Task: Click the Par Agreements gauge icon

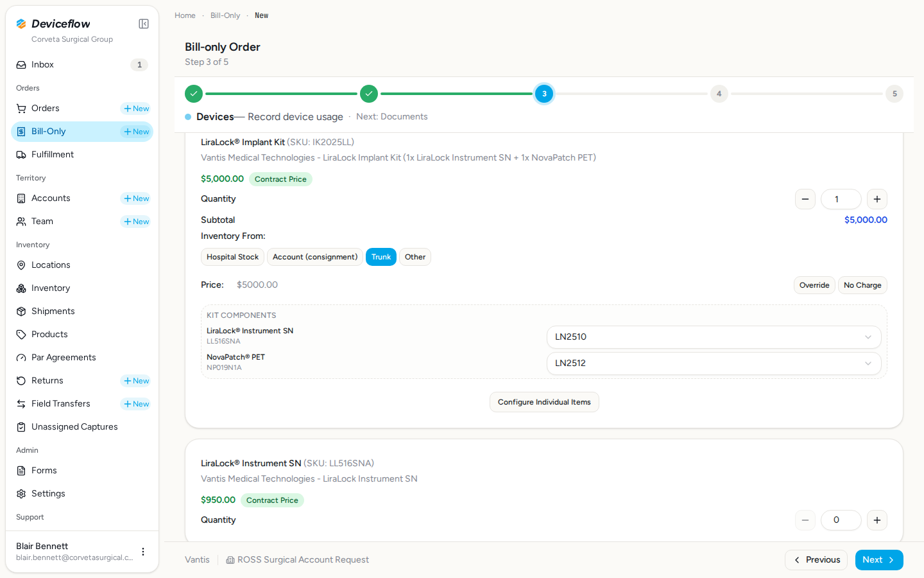Action: [x=21, y=358]
